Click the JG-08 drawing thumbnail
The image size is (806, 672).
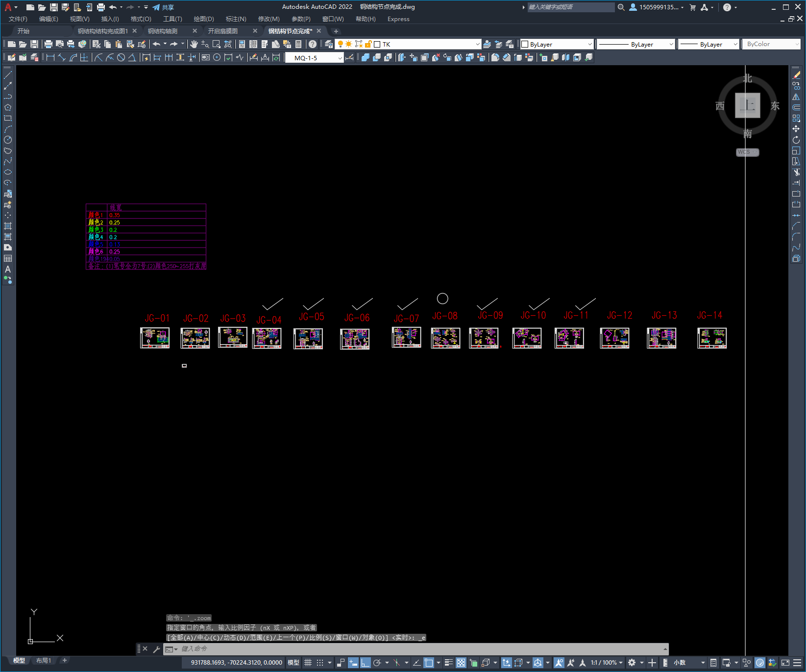(x=445, y=338)
